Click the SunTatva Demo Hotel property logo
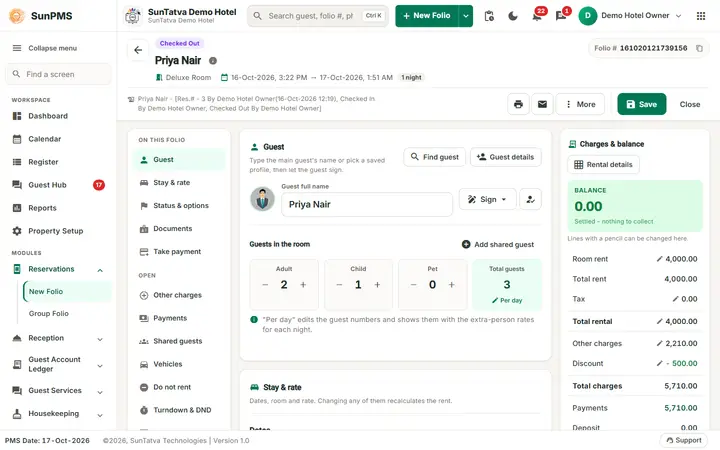720x450 pixels. click(133, 16)
